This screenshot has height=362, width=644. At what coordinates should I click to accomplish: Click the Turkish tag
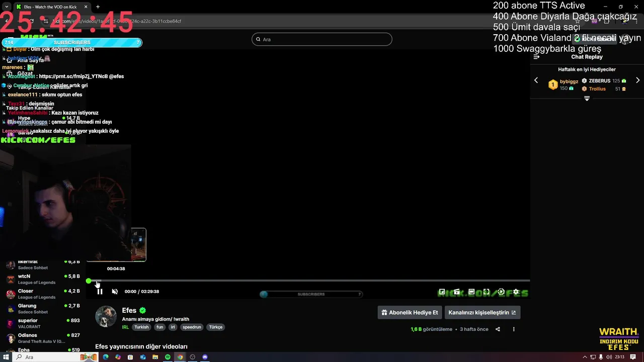pyautogui.click(x=141, y=327)
